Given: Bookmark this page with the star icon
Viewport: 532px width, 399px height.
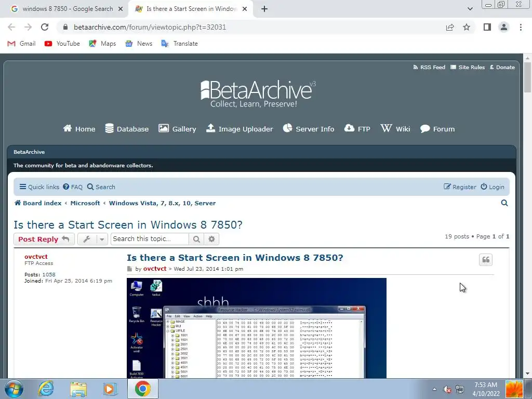Looking at the screenshot, I should [x=467, y=27].
